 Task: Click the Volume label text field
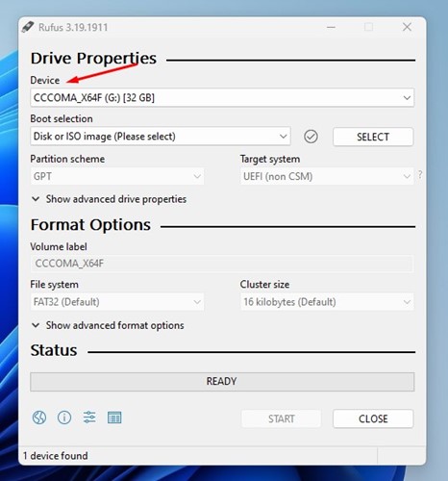point(222,264)
